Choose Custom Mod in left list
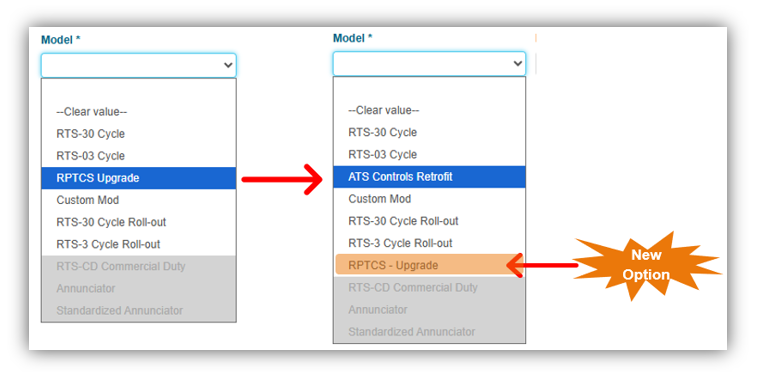Screen dimensions: 759x374 tap(138, 200)
